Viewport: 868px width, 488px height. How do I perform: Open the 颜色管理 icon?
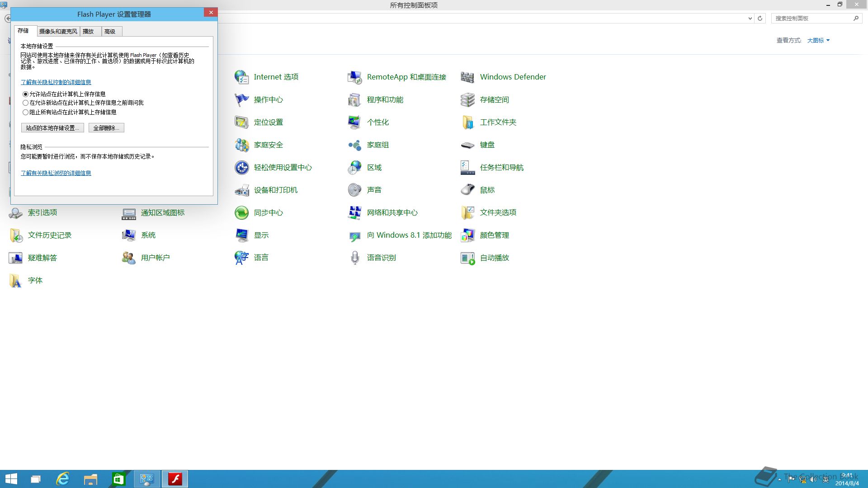[468, 235]
